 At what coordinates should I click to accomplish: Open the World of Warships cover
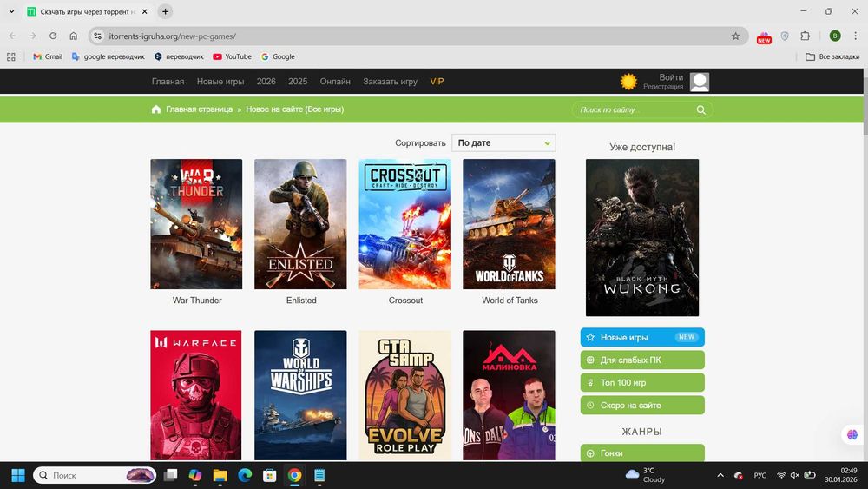[300, 395]
